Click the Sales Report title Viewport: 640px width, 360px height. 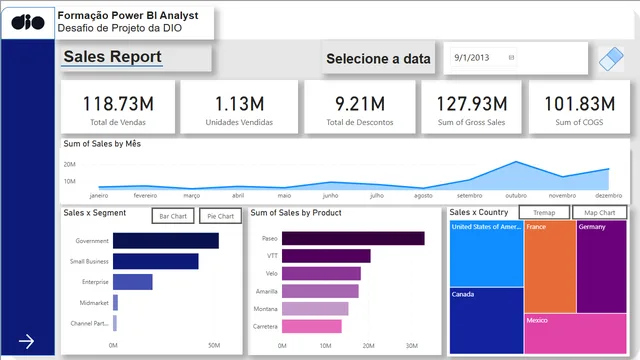tap(113, 56)
